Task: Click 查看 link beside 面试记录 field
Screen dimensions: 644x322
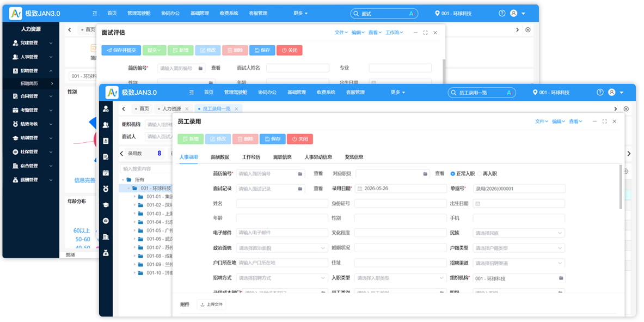Action: click(x=318, y=189)
